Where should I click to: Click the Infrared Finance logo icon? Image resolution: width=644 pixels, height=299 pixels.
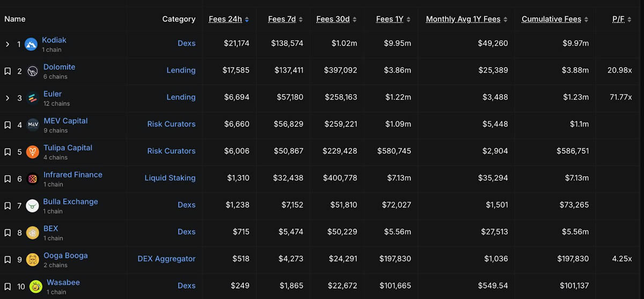(x=33, y=179)
